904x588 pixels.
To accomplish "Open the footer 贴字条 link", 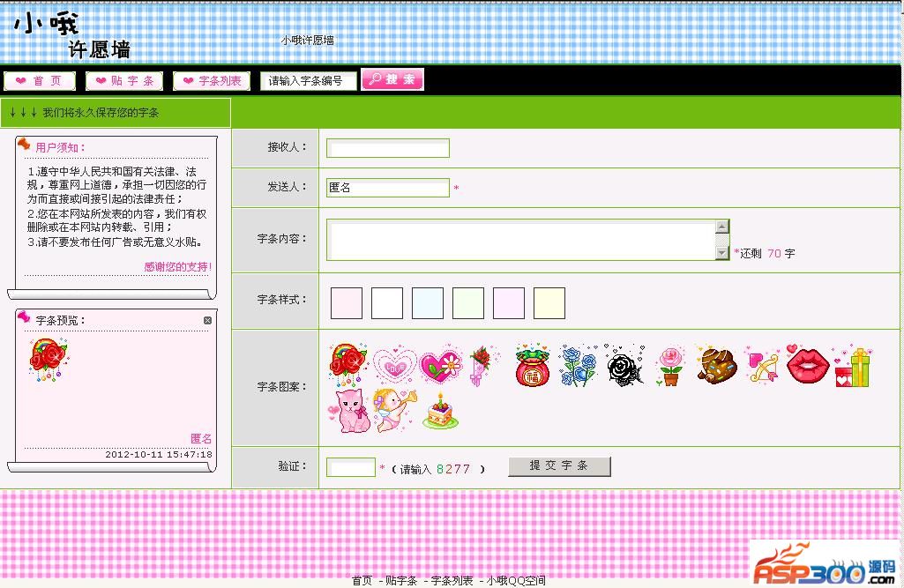I will click(401, 580).
